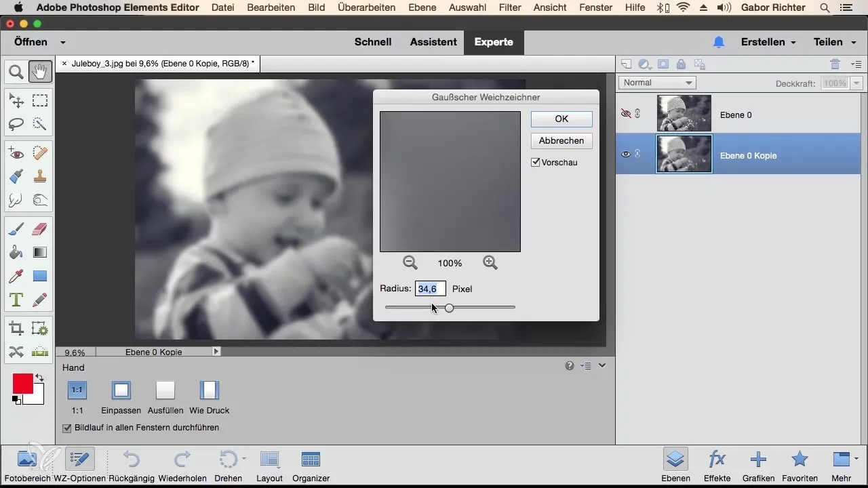The image size is (868, 488).
Task: Click the Rückgängig undo button
Action: (x=131, y=465)
